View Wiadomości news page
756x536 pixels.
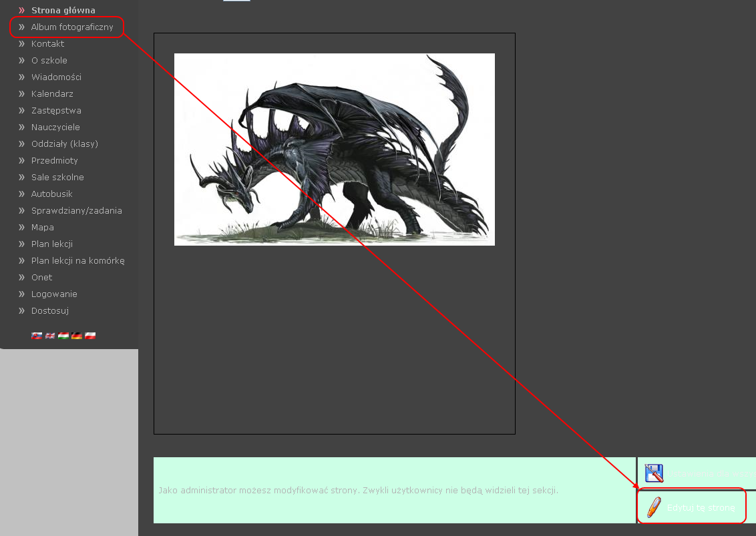point(56,77)
